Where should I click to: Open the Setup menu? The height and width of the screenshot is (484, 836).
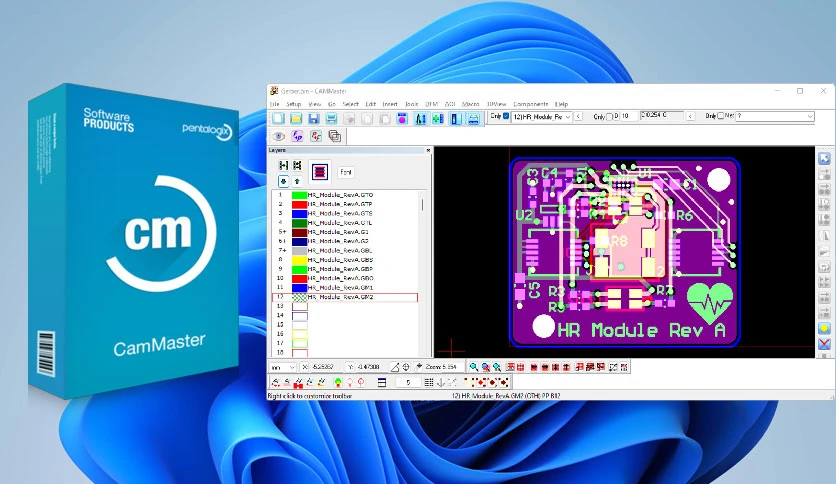point(294,104)
